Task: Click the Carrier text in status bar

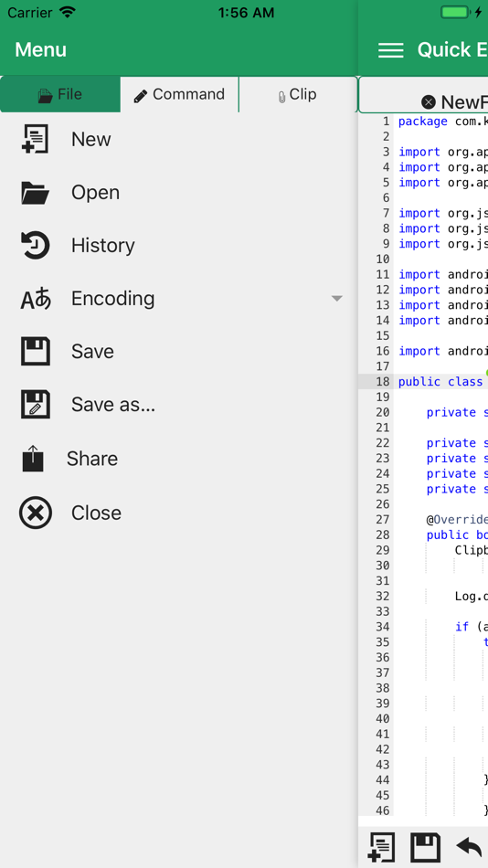Action: (x=30, y=13)
